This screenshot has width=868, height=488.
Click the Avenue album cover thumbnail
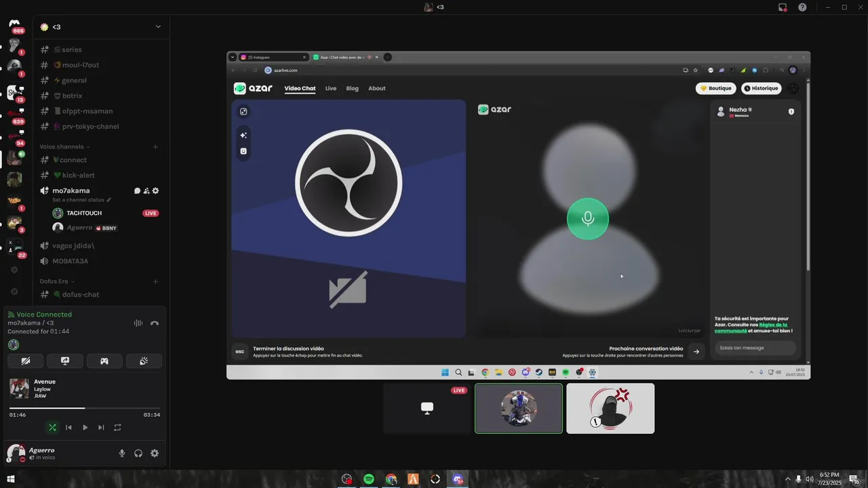point(19,388)
